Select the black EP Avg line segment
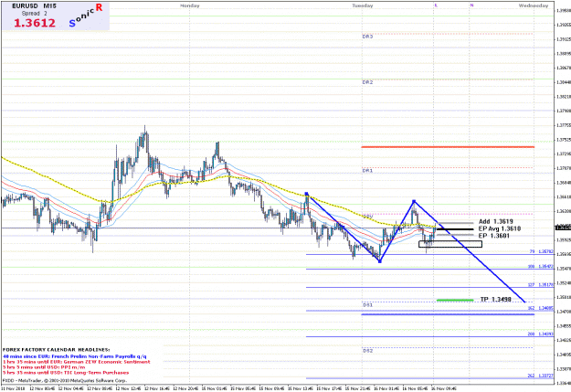The width and height of the screenshot is (571, 392). tap(455, 229)
